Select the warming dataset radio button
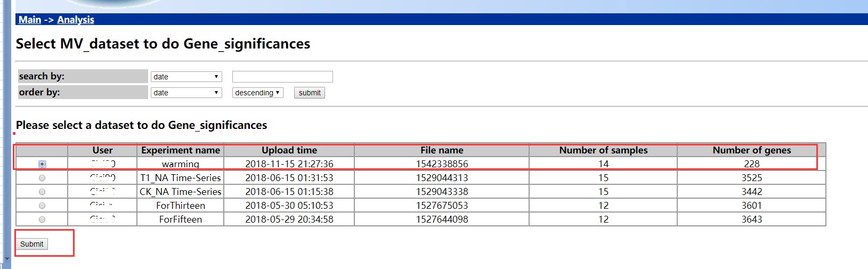 click(42, 164)
